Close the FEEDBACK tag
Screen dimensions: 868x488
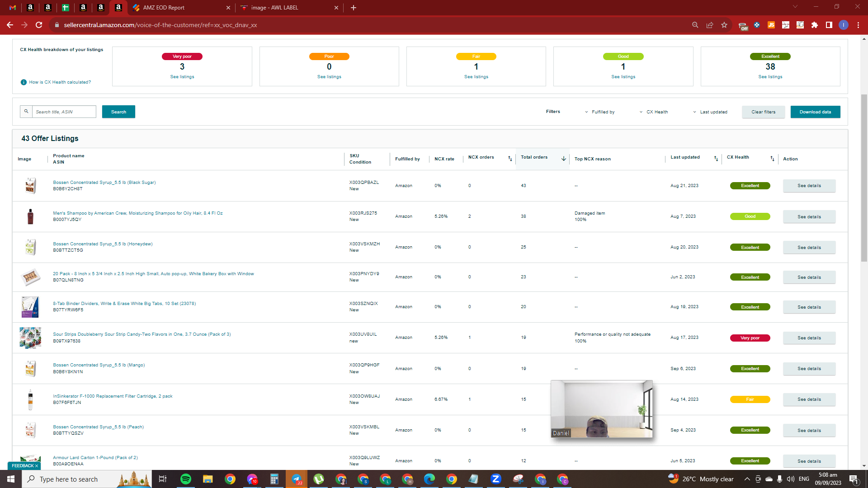coord(37,466)
